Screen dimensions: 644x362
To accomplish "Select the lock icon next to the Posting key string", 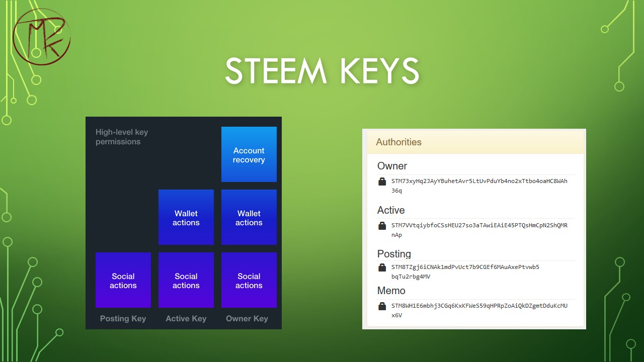I will click(x=382, y=267).
